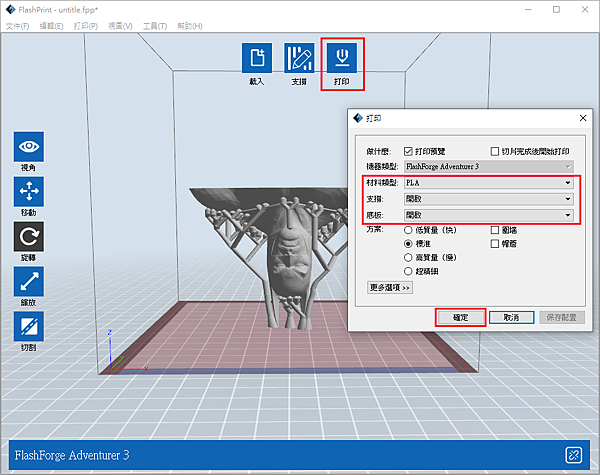Image resolution: width=600 pixels, height=475 pixels.
Task: Open the 打印(P) menu
Action: 86,26
